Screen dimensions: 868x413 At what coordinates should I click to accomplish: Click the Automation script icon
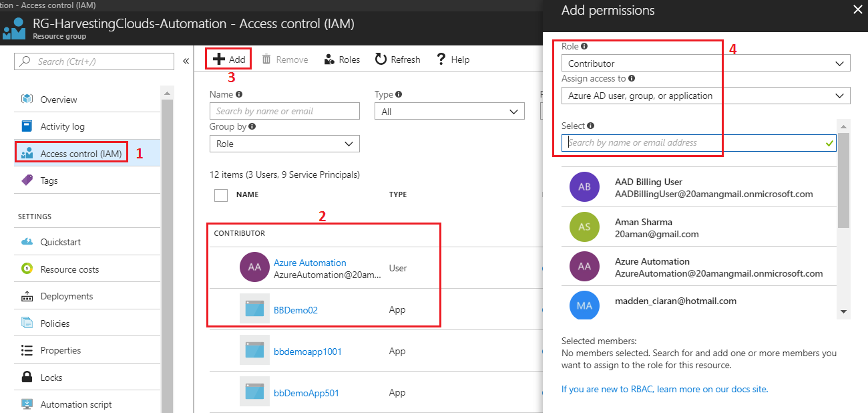click(x=27, y=404)
